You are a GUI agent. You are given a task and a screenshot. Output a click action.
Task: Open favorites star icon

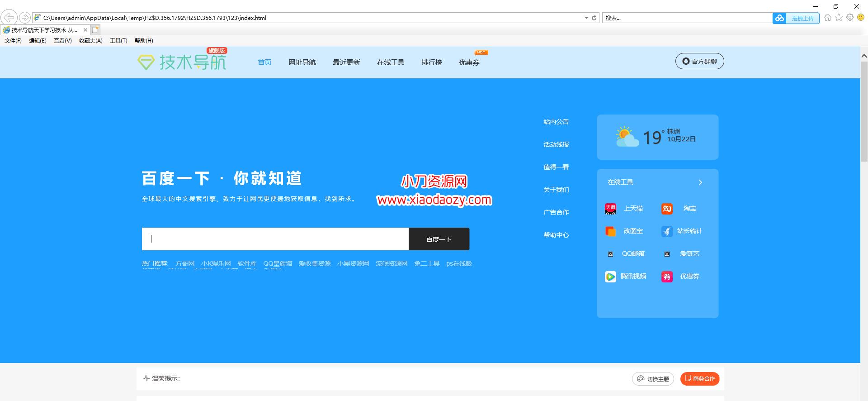(x=839, y=17)
